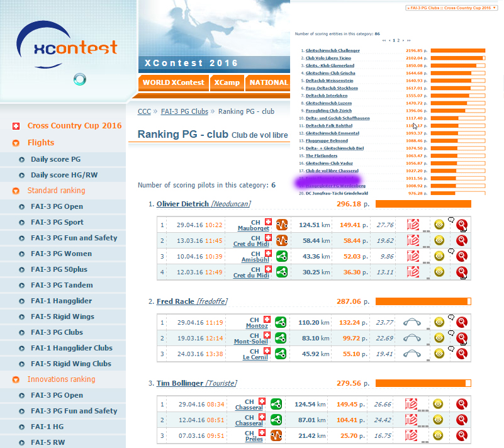Open Le Cernil takeoff site link
The width and height of the screenshot is (504, 448).
255,357
